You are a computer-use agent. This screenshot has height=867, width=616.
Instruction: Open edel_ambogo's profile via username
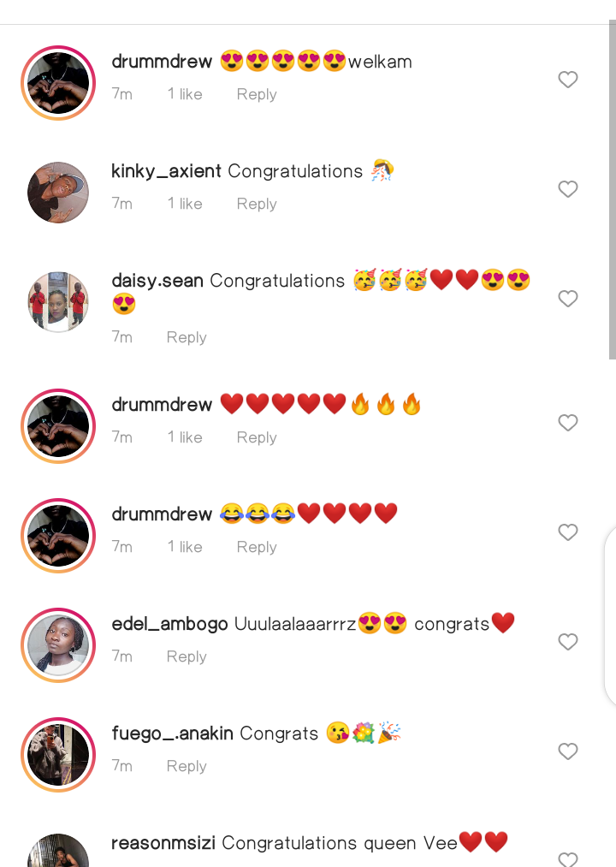click(169, 624)
